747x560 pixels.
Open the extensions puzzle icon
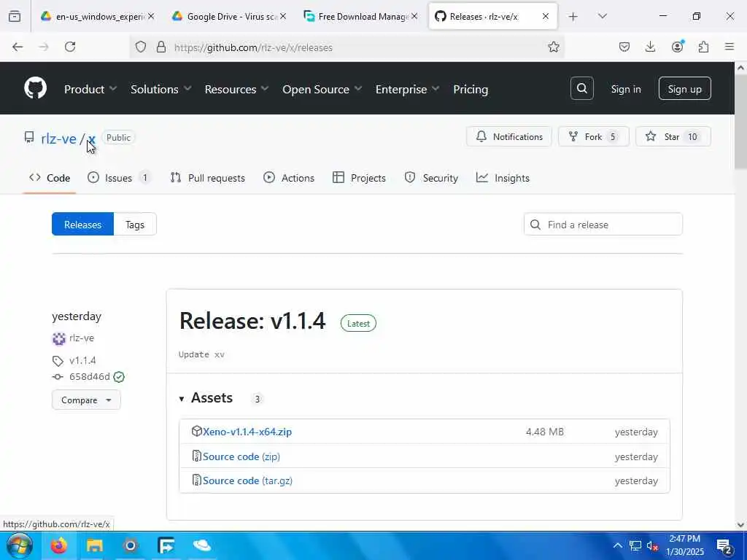click(x=703, y=47)
